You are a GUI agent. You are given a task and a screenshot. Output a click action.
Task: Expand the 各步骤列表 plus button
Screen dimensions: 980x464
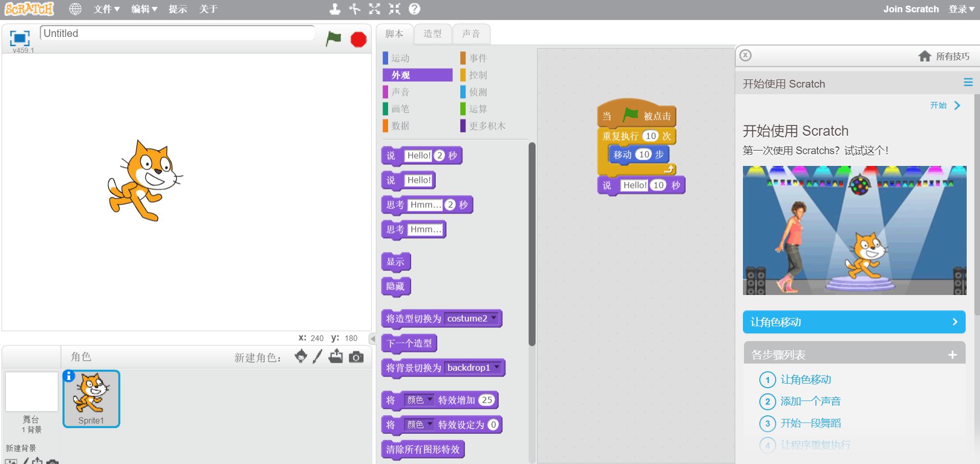click(952, 354)
